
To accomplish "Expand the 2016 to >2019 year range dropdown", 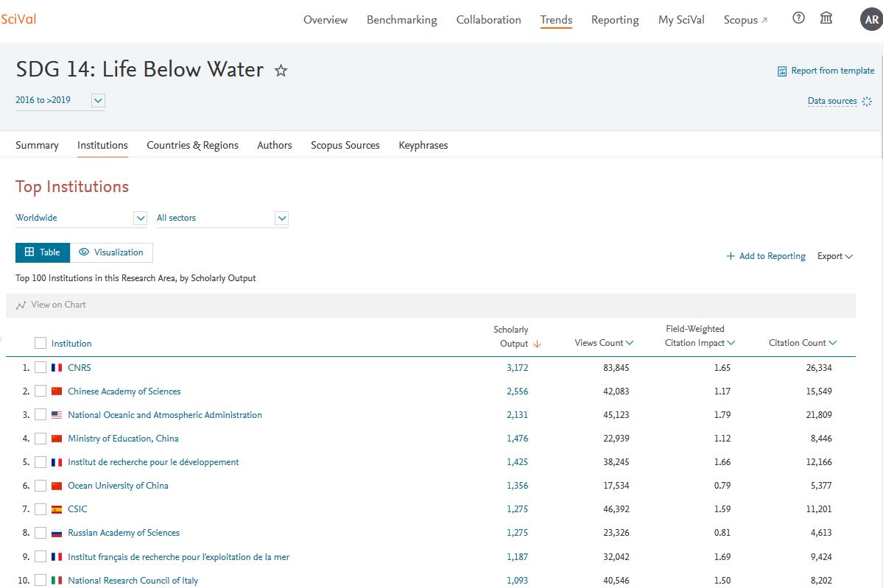I will click(98, 100).
